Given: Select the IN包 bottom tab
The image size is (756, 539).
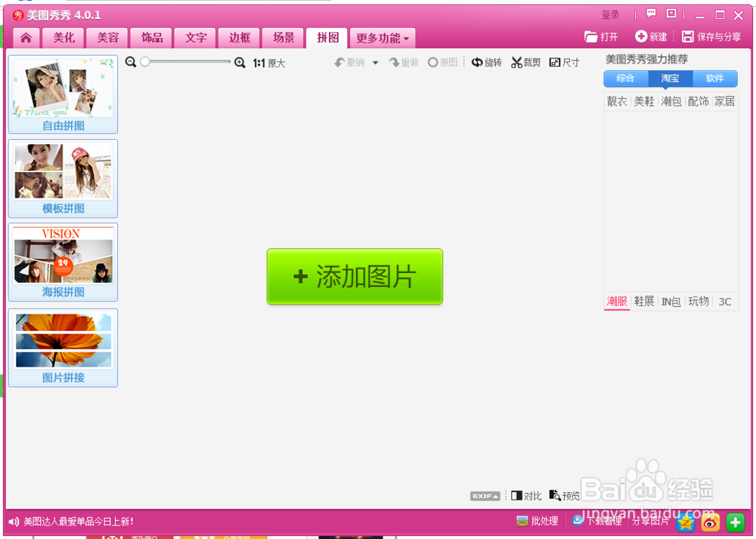Looking at the screenshot, I should pyautogui.click(x=671, y=302).
